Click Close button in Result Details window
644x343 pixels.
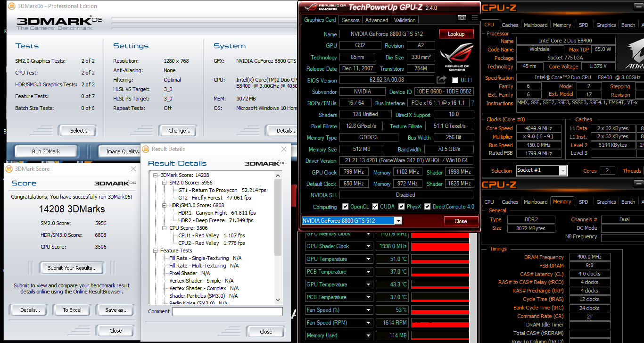[x=266, y=331]
